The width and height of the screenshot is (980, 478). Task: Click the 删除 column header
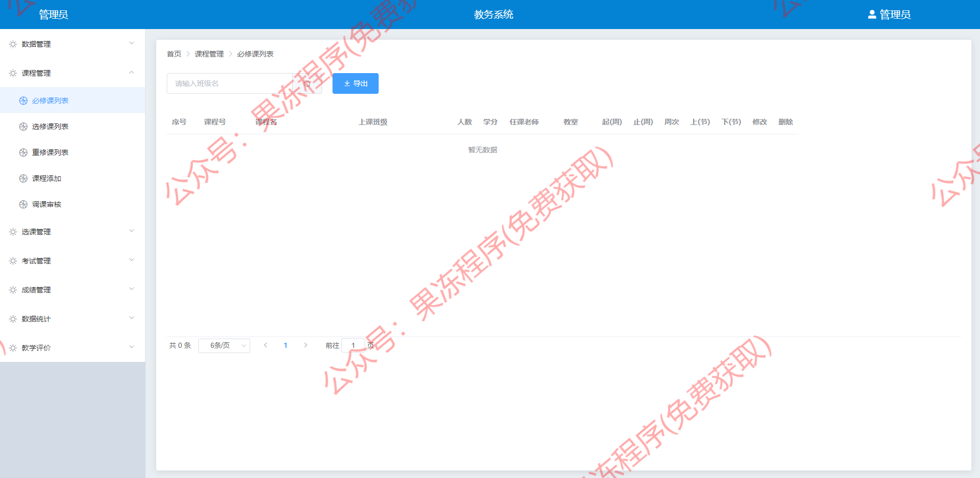coord(786,122)
